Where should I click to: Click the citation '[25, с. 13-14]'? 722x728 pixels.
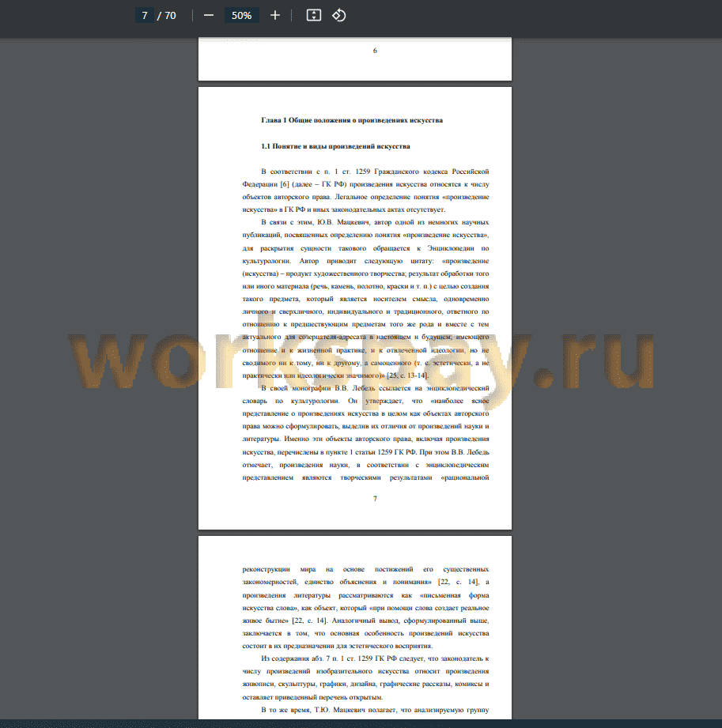point(407,375)
